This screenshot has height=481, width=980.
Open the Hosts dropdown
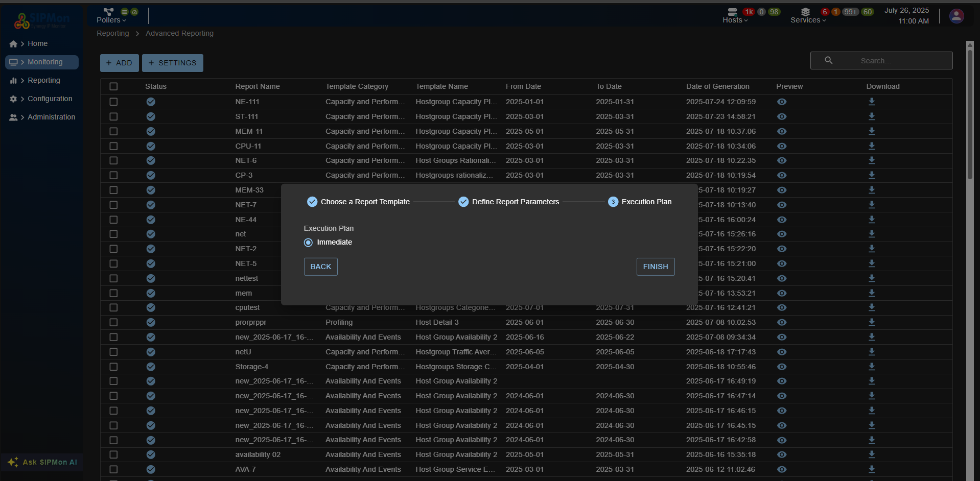coord(735,20)
